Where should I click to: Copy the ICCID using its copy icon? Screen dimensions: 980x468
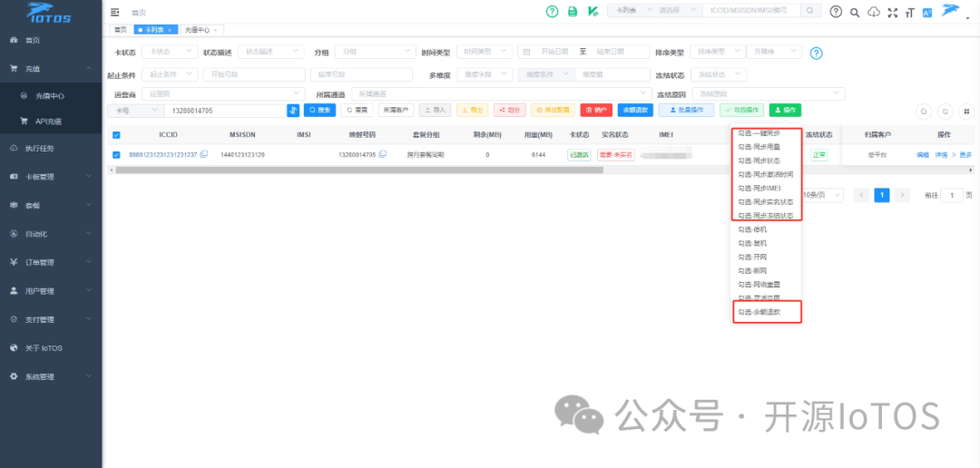(x=204, y=154)
